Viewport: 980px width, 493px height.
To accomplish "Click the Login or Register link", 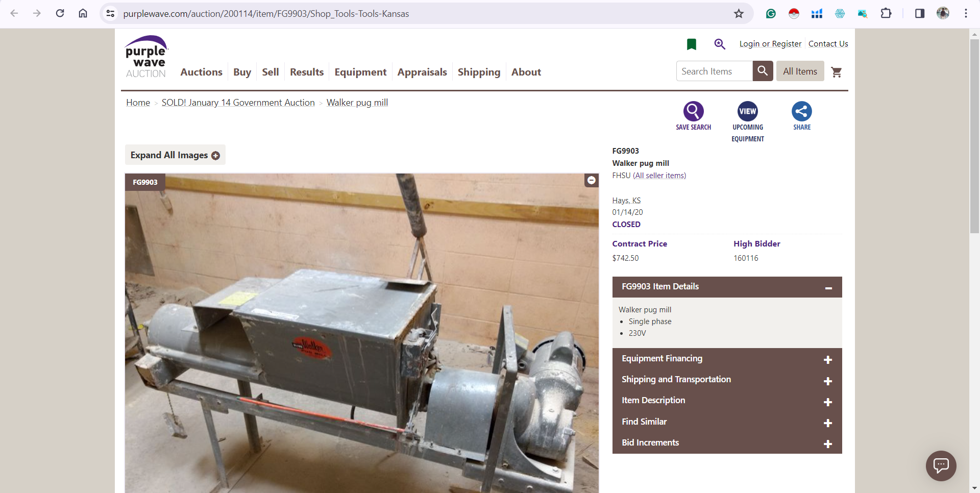I will [770, 44].
